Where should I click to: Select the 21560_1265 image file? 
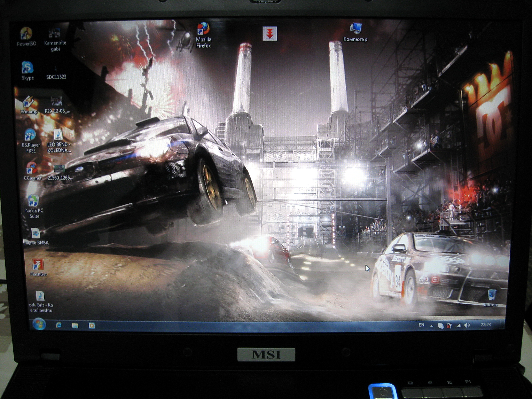[x=60, y=173]
